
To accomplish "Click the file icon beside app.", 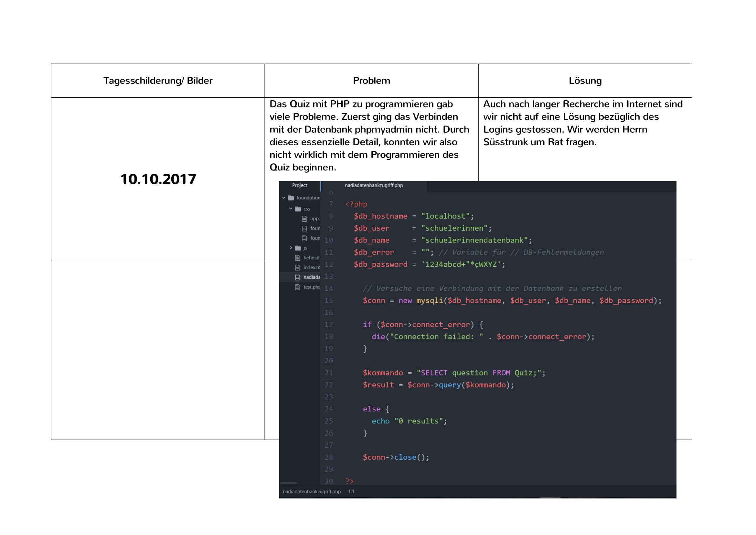I will coord(304,219).
